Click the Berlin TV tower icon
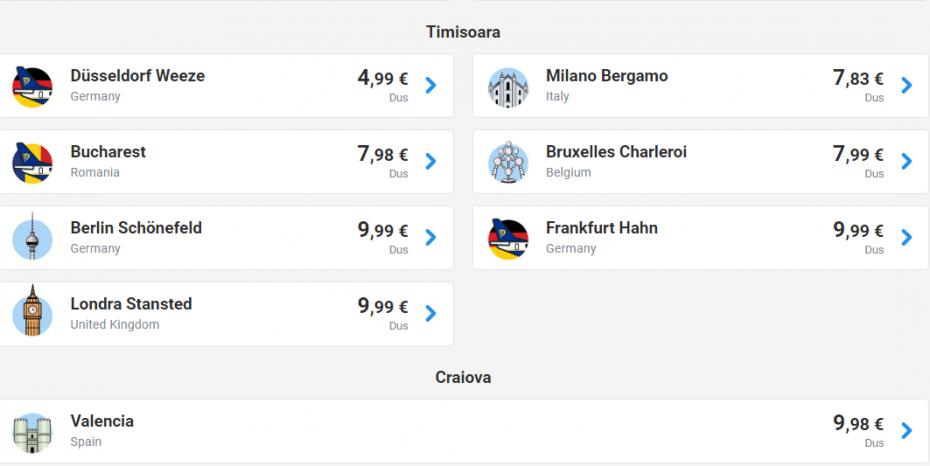The width and height of the screenshot is (930, 466). 32,238
